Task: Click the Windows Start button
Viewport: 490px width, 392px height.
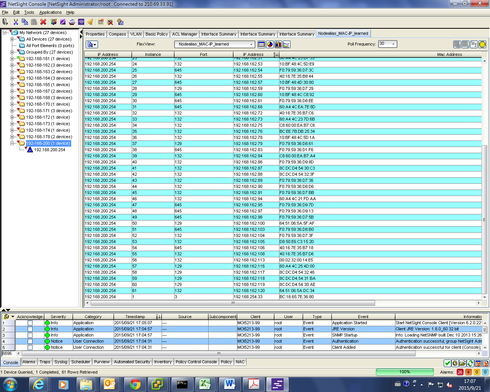Action: 9,384
